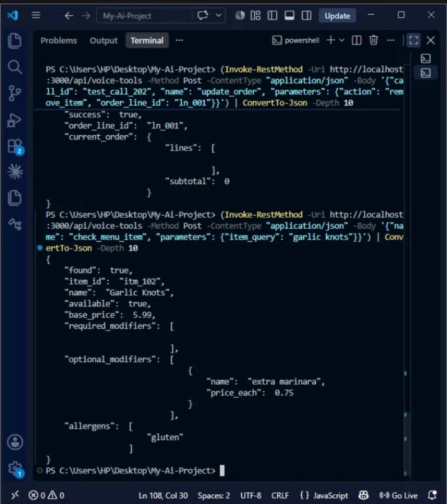
Task: Toggle maximized panel size
Action: (x=414, y=40)
